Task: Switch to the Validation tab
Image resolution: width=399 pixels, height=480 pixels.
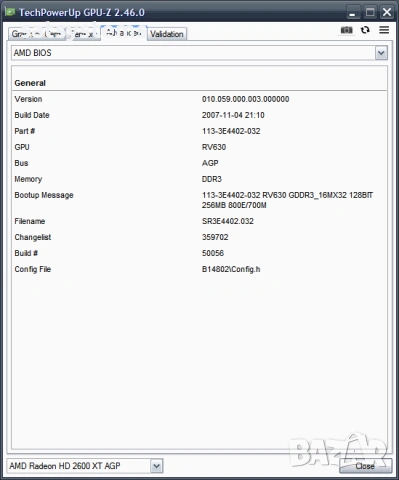Action: point(167,34)
